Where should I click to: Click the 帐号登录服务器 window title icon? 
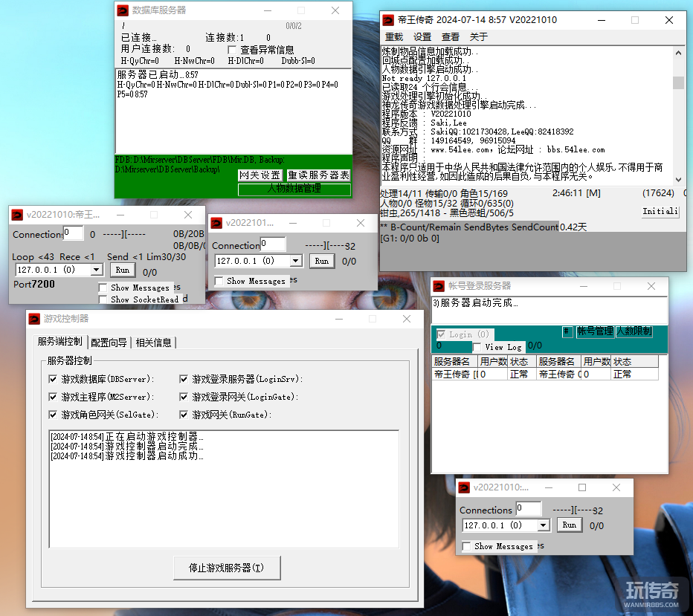[439, 286]
